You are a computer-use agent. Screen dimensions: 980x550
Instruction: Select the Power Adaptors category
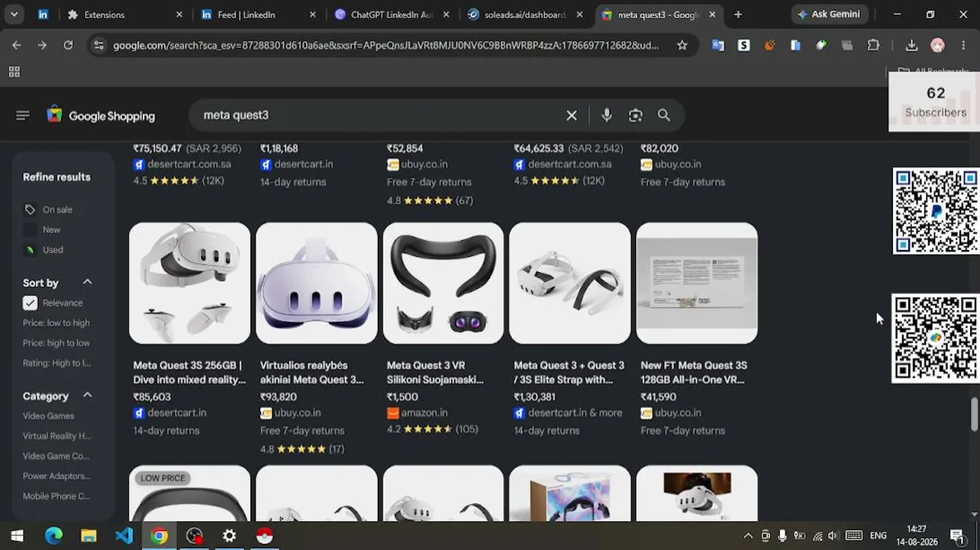(x=56, y=476)
